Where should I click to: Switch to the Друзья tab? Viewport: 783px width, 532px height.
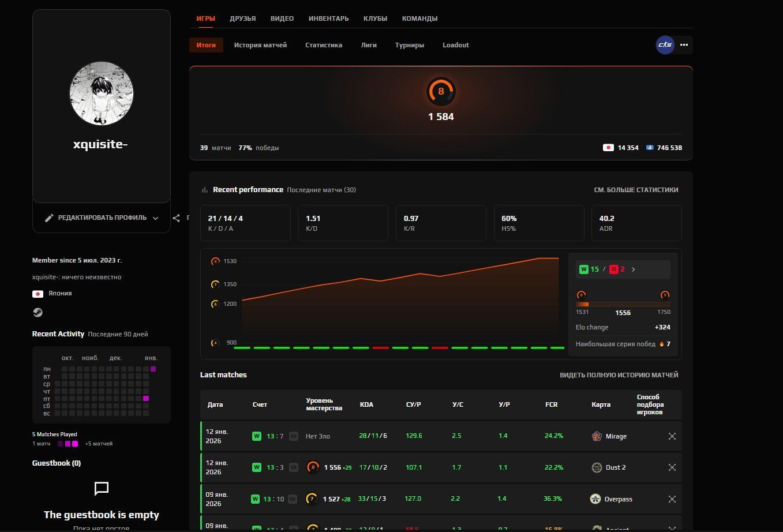[x=242, y=18]
